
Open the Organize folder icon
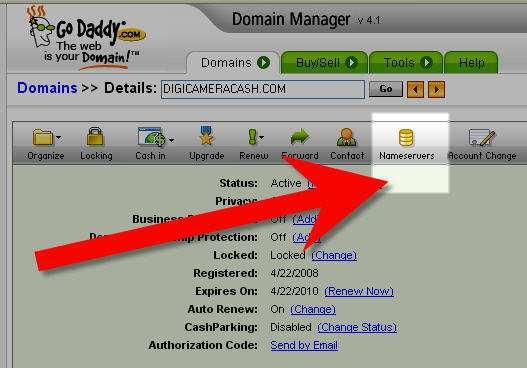point(43,137)
